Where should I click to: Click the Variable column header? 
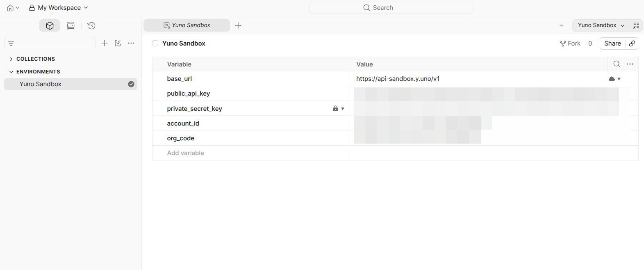[x=179, y=64]
